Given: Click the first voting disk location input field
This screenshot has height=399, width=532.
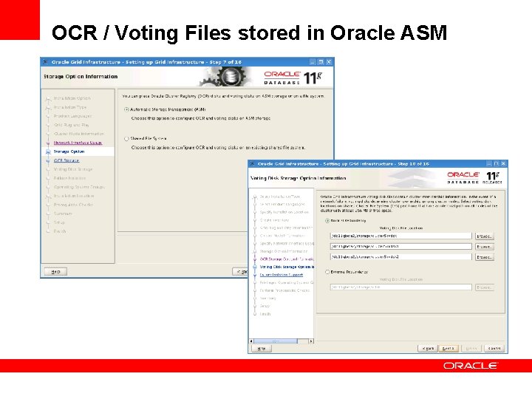Looking at the screenshot, I should point(400,236).
